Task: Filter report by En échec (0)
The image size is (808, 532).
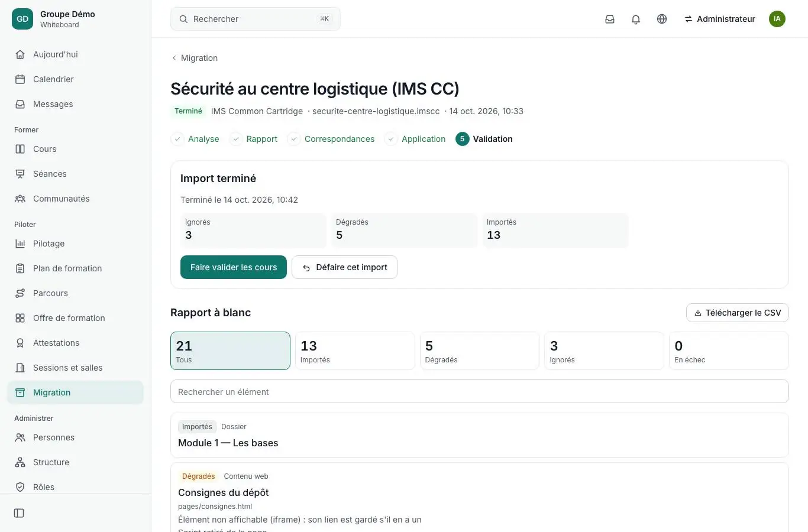Action: tap(729, 351)
